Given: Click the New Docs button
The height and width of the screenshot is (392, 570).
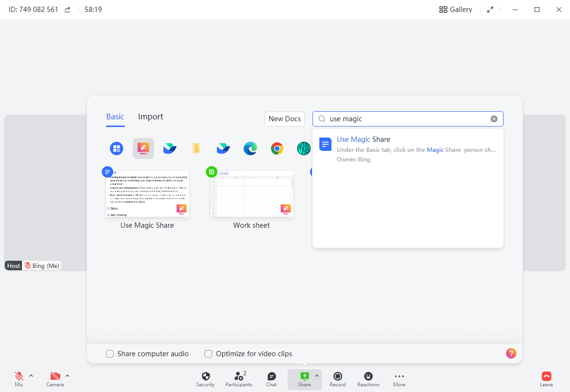Looking at the screenshot, I should tap(285, 119).
